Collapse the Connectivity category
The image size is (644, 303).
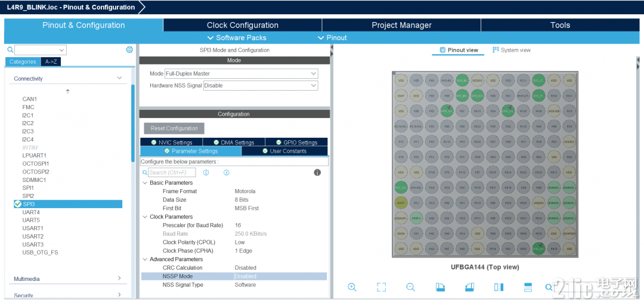tap(119, 78)
